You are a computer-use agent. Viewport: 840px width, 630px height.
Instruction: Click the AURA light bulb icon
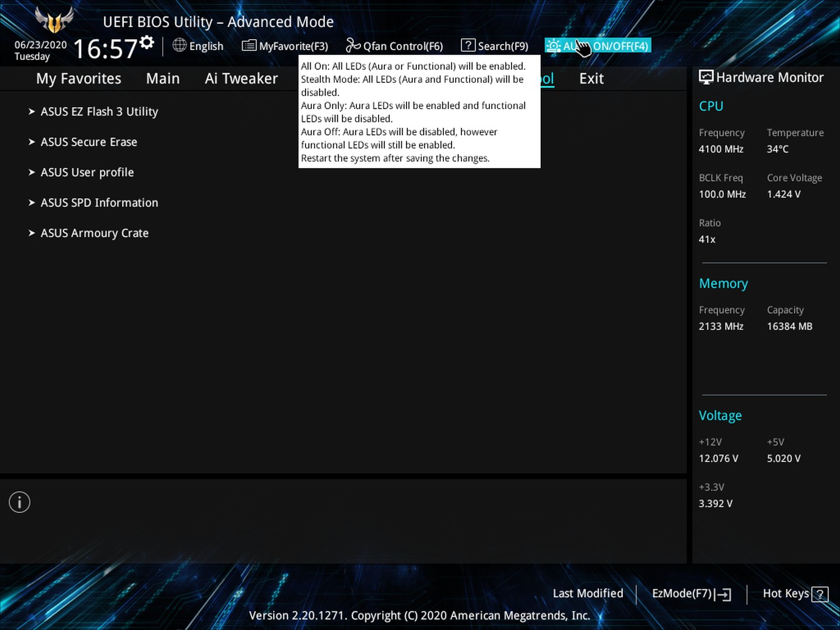pos(553,45)
